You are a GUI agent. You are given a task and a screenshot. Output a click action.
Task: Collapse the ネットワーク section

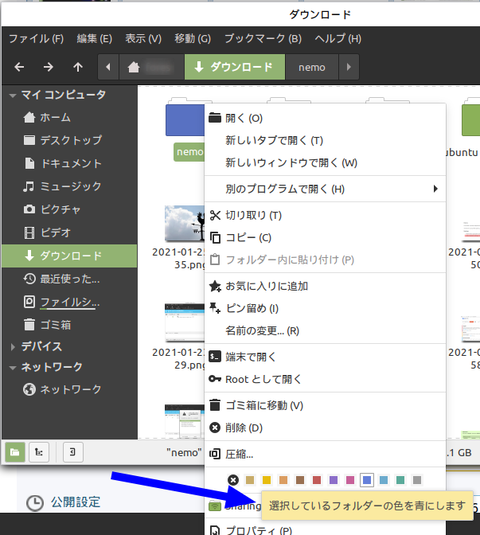[13, 368]
